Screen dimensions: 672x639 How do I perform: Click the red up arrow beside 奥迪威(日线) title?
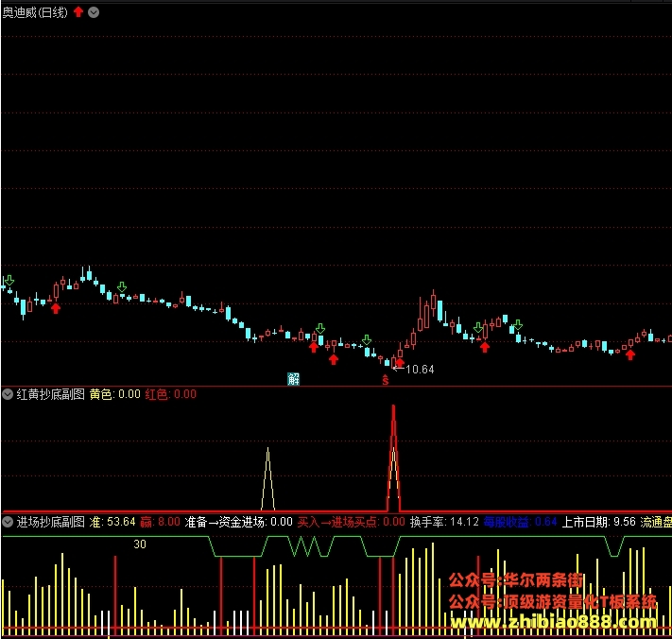pos(78,12)
